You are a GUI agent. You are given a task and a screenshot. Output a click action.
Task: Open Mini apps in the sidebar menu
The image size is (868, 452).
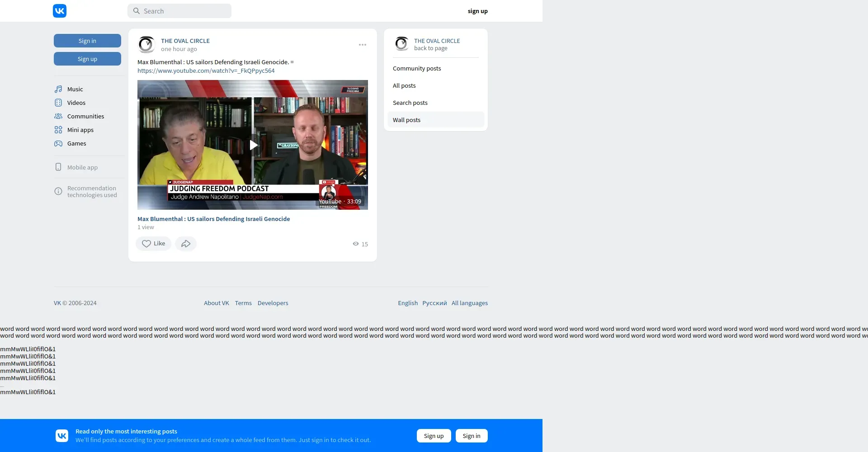pyautogui.click(x=80, y=130)
